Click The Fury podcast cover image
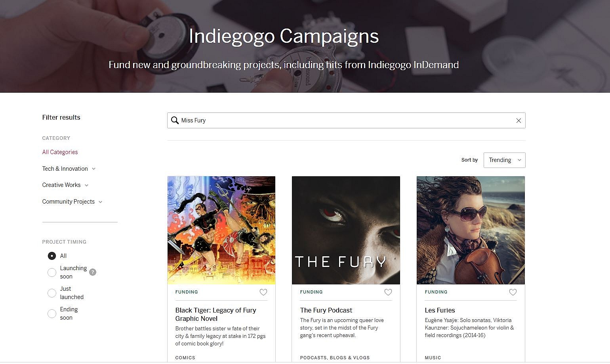 click(346, 230)
